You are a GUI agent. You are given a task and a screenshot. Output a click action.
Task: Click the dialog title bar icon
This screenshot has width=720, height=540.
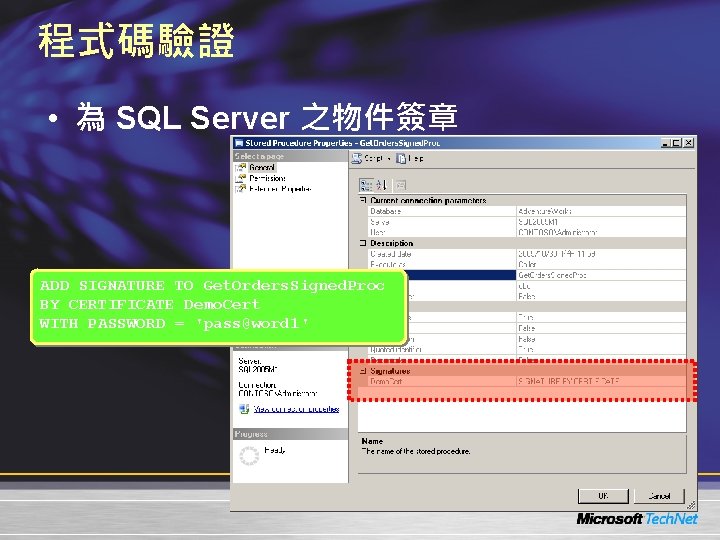(239, 143)
